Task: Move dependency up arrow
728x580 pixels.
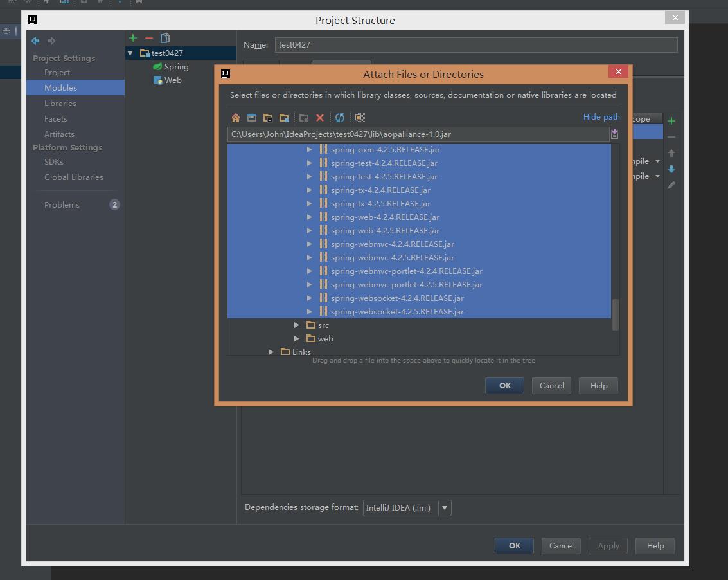Action: point(671,153)
